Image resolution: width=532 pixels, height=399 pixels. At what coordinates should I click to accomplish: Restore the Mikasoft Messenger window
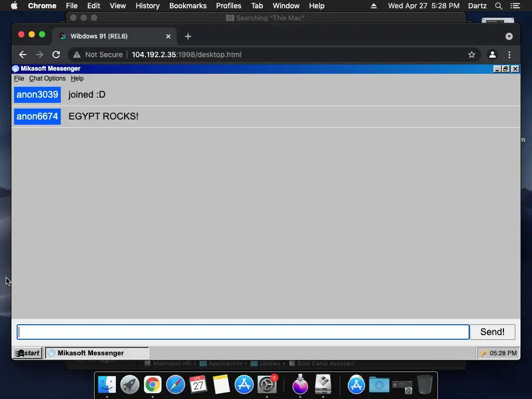click(x=506, y=69)
